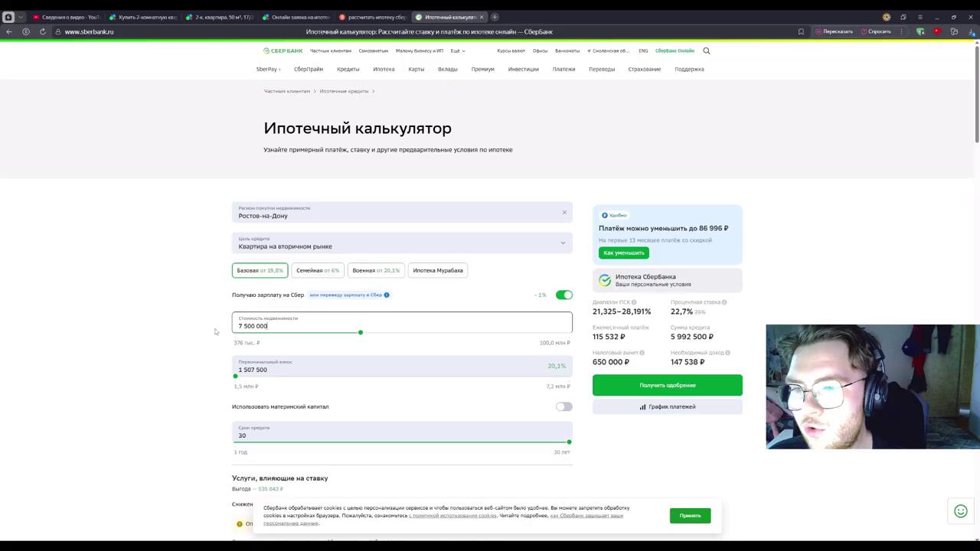Viewport: 980px width, 551px height.
Task: Switch to the 'рассчитать ипотеку сбер' browser tab
Action: pyautogui.click(x=372, y=17)
